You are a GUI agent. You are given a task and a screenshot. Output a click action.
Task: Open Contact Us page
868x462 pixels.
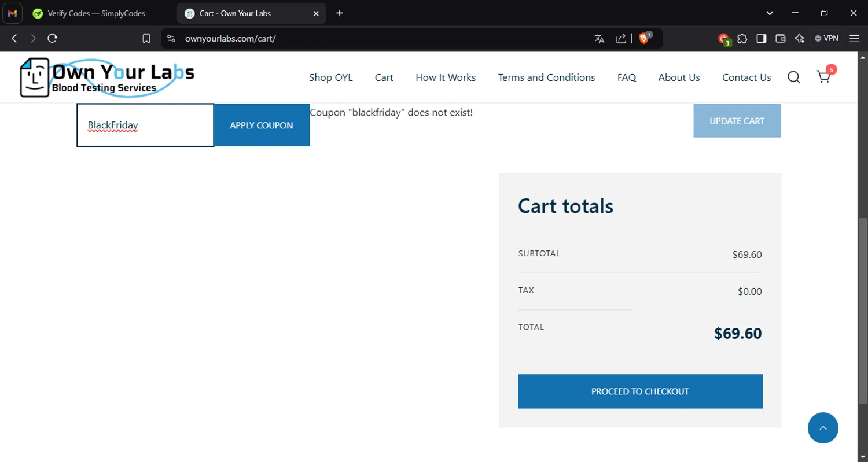746,77
